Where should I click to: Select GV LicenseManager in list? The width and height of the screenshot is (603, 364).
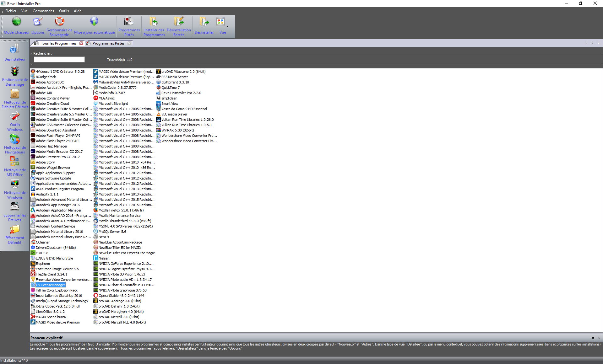48,285
